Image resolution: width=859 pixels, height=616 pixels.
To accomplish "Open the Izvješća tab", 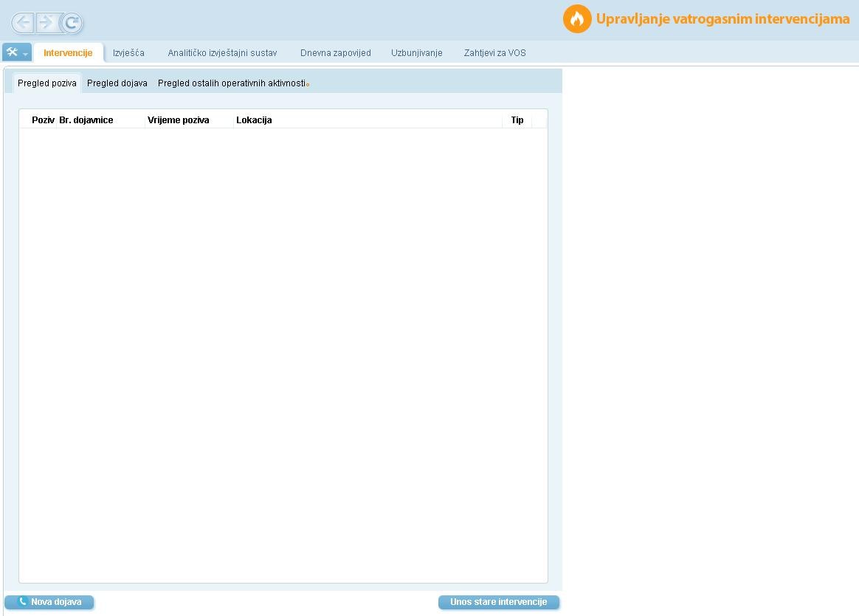I will [128, 53].
